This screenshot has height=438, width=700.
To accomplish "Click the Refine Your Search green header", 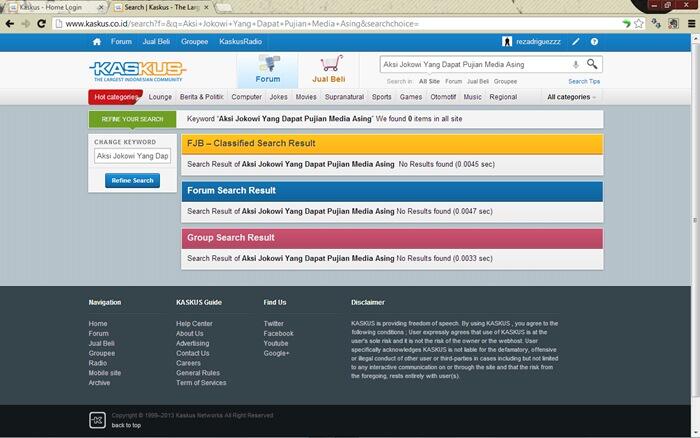I will pyautogui.click(x=132, y=119).
